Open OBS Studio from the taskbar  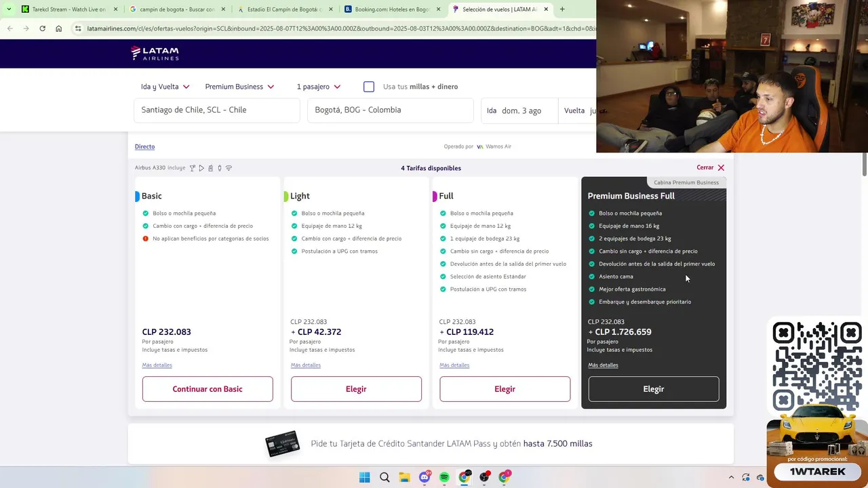click(484, 477)
